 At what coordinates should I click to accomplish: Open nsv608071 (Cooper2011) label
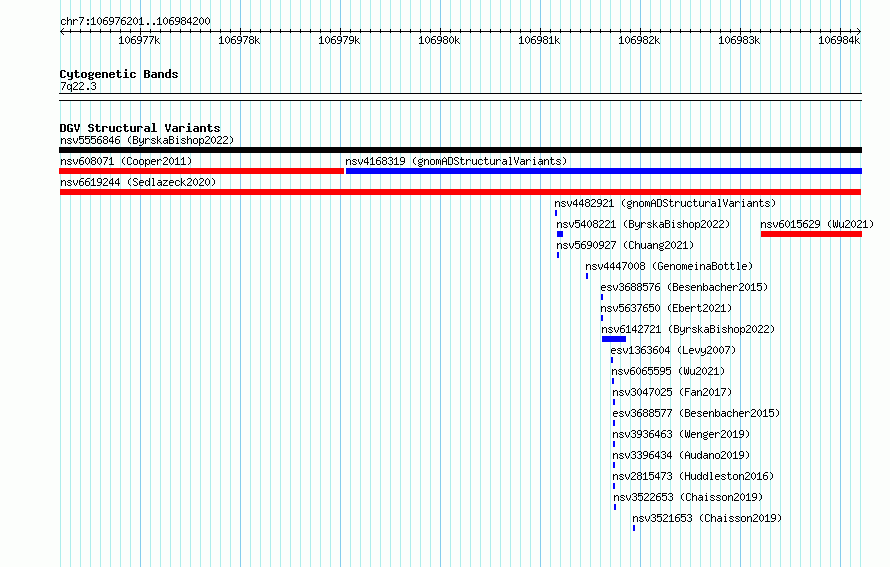(x=126, y=161)
